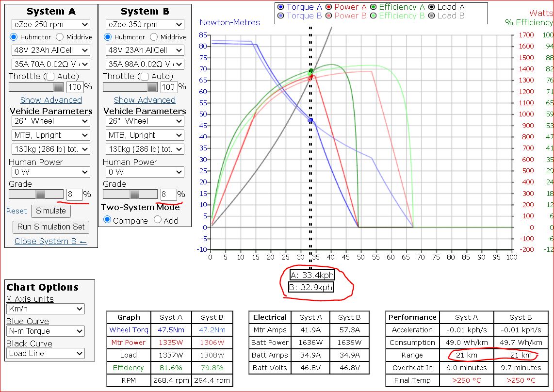This screenshot has height=392, width=554.
Task: Click System B grade slider
Action: click(x=130, y=194)
